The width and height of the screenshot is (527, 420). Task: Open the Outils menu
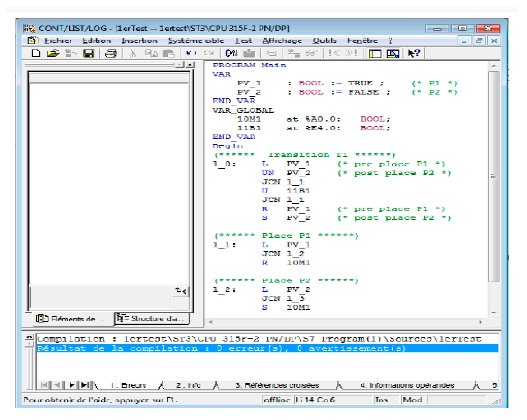tap(324, 40)
